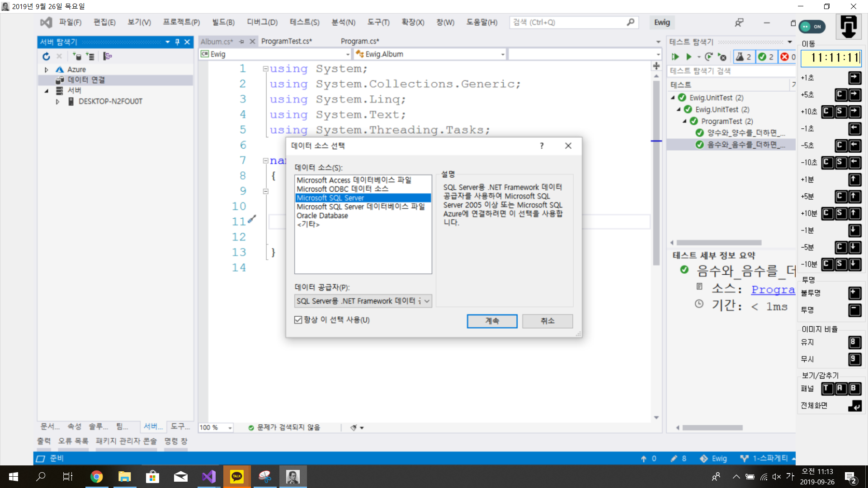Open Visual Studio from the taskbar
This screenshot has width=868, height=488.
point(209,477)
